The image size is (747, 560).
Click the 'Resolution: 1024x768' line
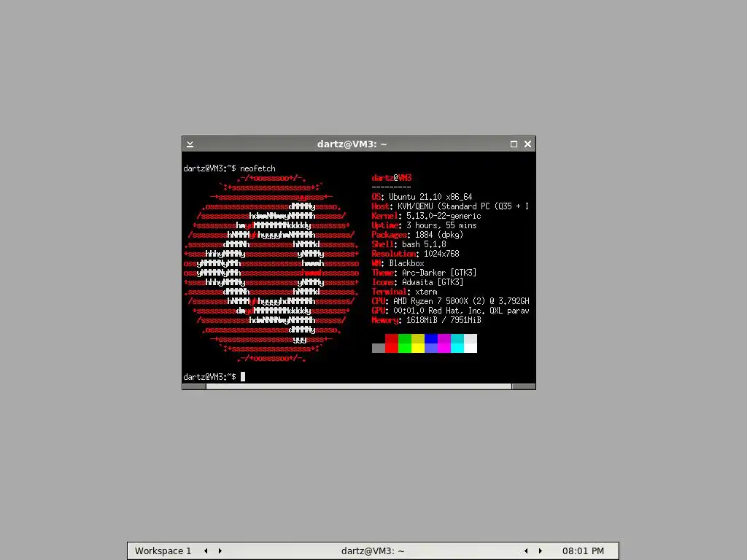point(415,254)
